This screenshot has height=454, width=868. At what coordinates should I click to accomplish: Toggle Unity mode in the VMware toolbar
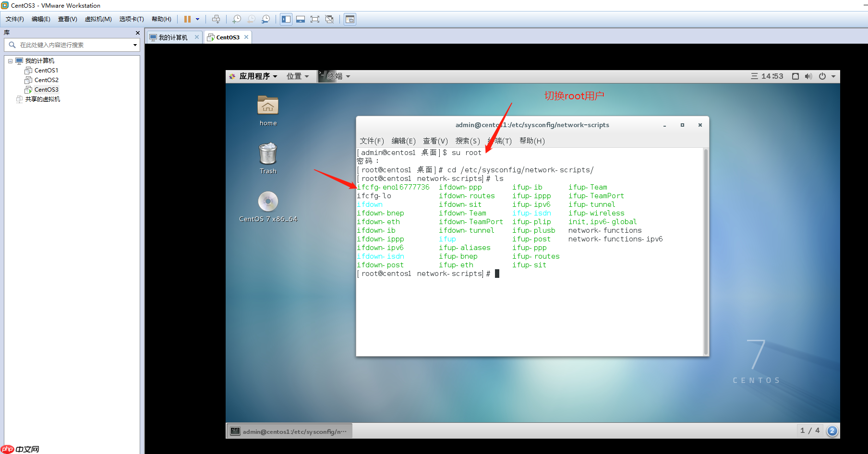pyautogui.click(x=329, y=19)
